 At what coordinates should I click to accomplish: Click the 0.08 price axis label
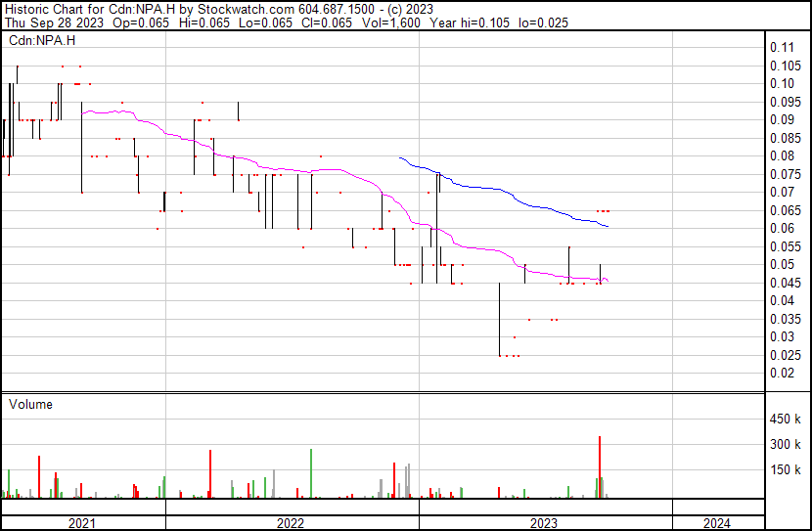(782, 156)
